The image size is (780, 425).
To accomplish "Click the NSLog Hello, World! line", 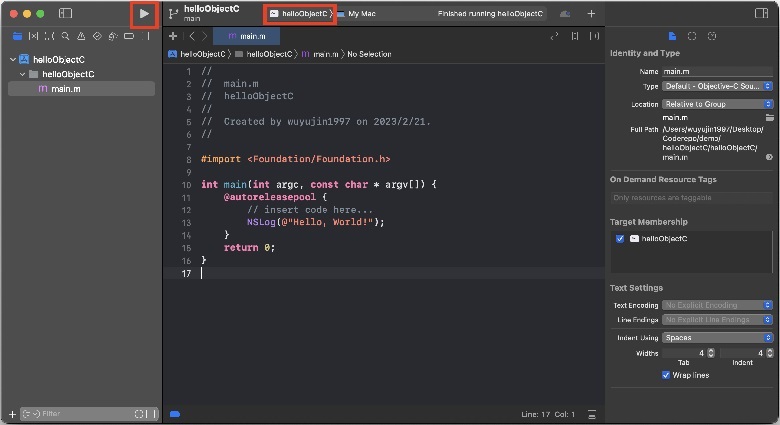I will point(316,222).
